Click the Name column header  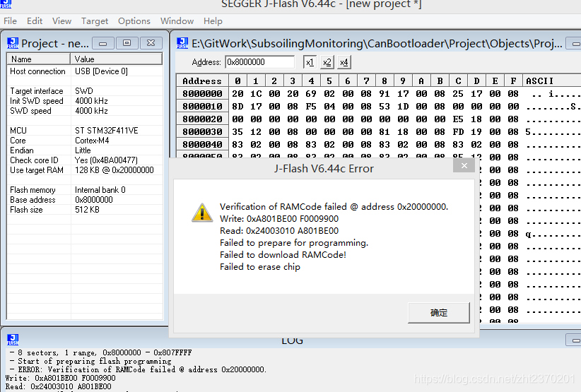[39, 59]
